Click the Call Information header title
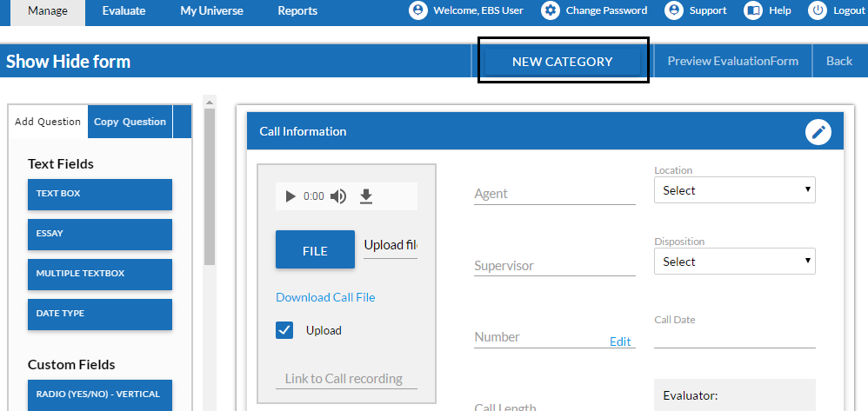This screenshot has width=868, height=411. coord(303,132)
